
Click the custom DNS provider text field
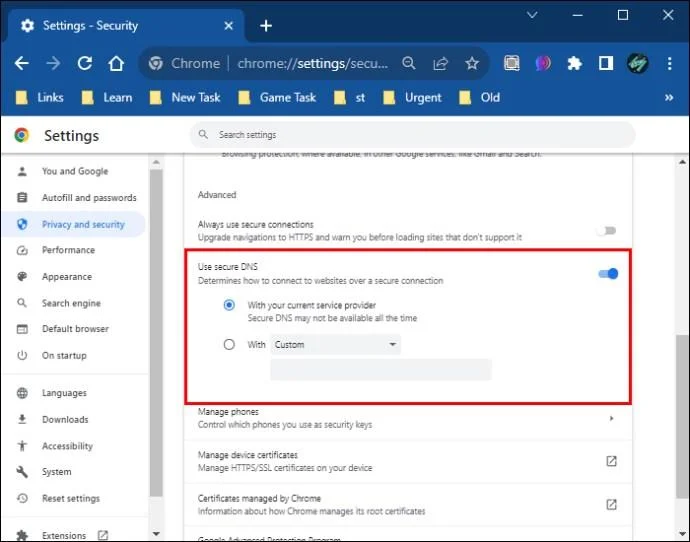coord(381,369)
